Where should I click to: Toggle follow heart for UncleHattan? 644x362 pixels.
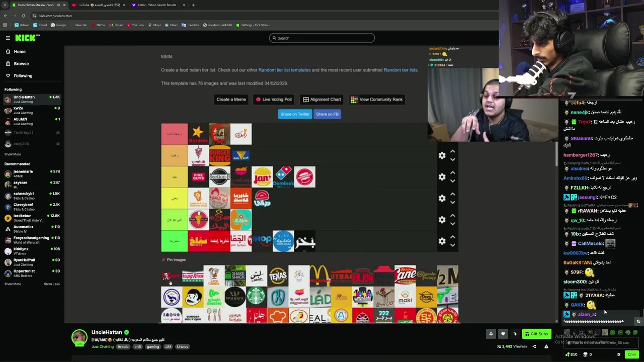pyautogui.click(x=503, y=334)
